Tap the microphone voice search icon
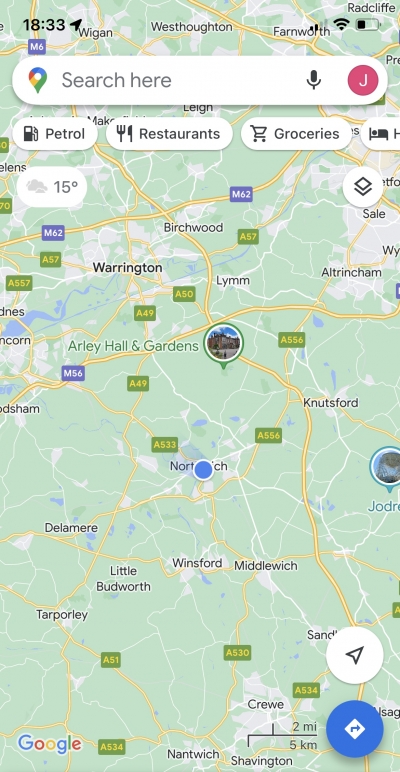 [313, 80]
